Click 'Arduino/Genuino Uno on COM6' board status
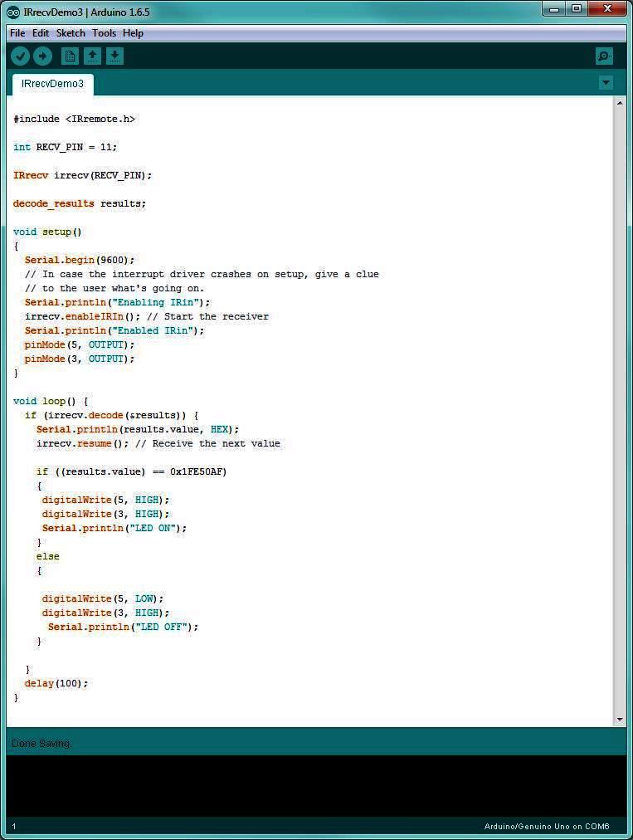This screenshot has height=840, width=633. (547, 826)
